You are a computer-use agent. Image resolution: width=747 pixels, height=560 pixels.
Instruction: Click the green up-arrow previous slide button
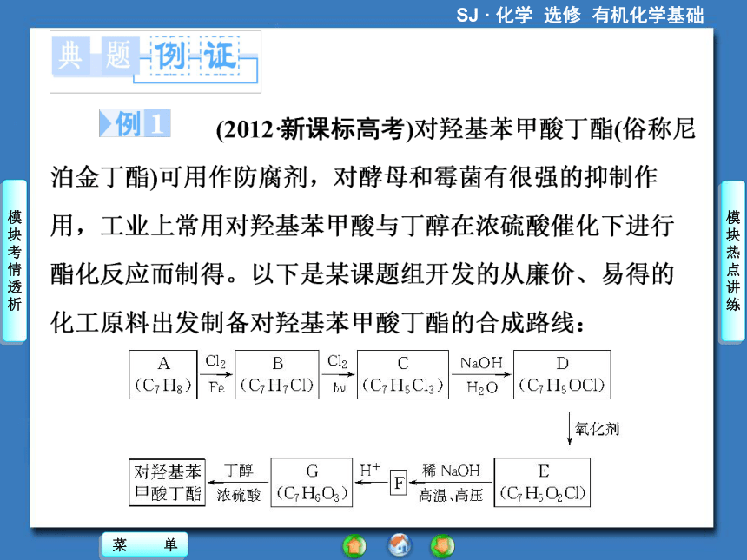pos(354,546)
